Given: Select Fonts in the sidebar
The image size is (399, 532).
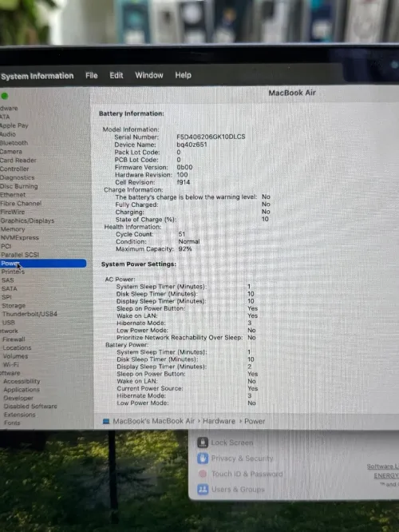Looking at the screenshot, I should point(12,423).
